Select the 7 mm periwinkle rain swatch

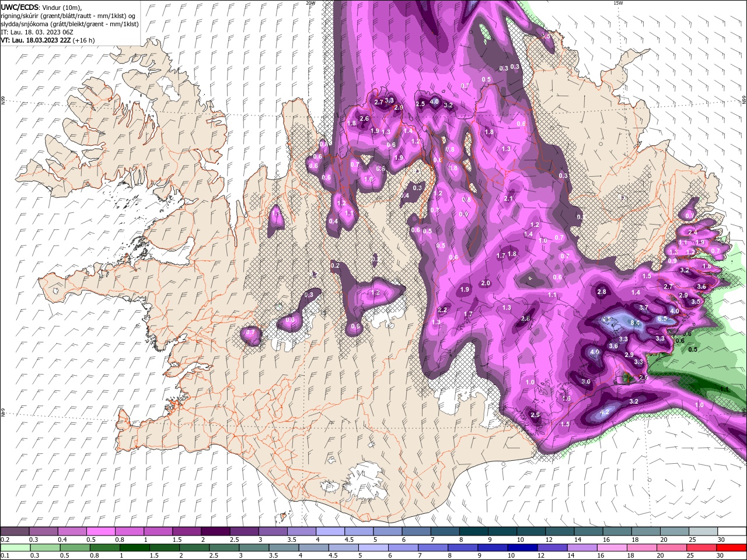[433, 548]
